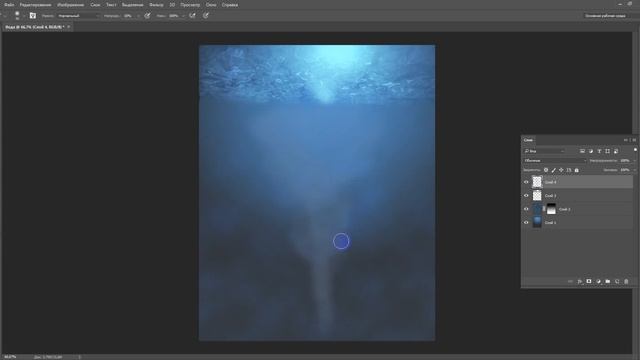The image size is (640, 360).
Task: Select the Слой 3 layer name
Action: (x=551, y=196)
